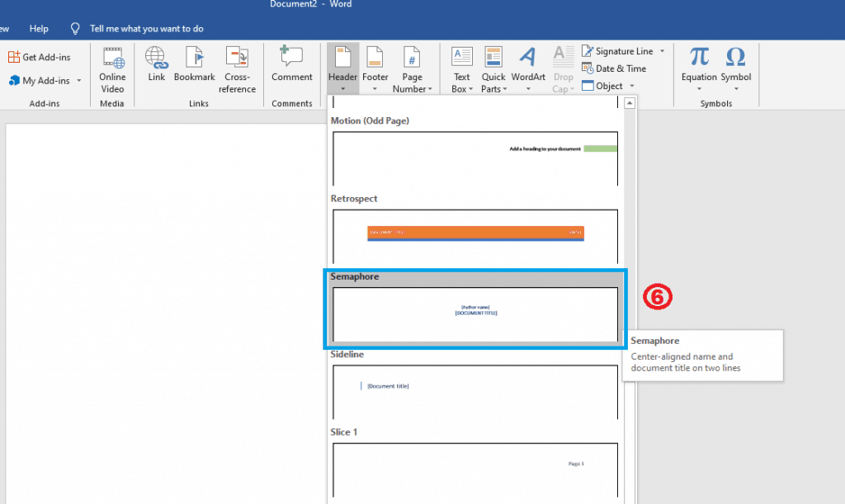Choose the Motion (Odd Page) header thumbnail
845x504 pixels.
click(x=475, y=159)
